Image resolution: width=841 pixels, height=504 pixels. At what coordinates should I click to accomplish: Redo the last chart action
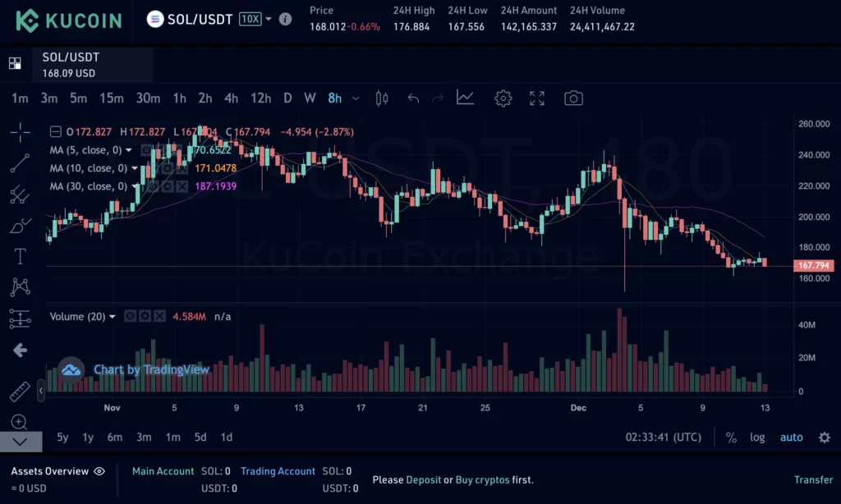pyautogui.click(x=438, y=99)
